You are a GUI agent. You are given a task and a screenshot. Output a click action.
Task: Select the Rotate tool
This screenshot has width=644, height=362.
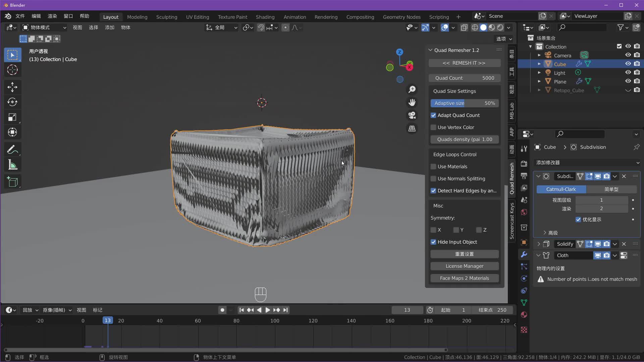click(x=12, y=102)
